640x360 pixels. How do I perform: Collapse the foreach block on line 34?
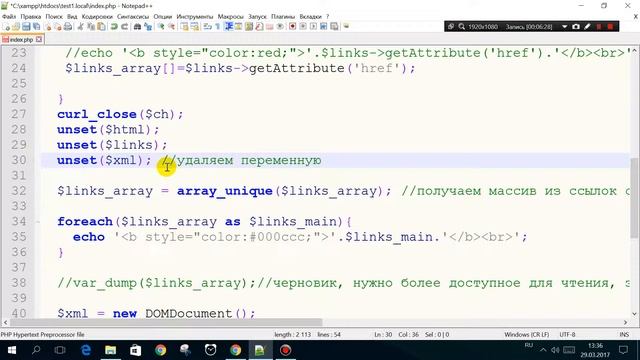[38, 222]
